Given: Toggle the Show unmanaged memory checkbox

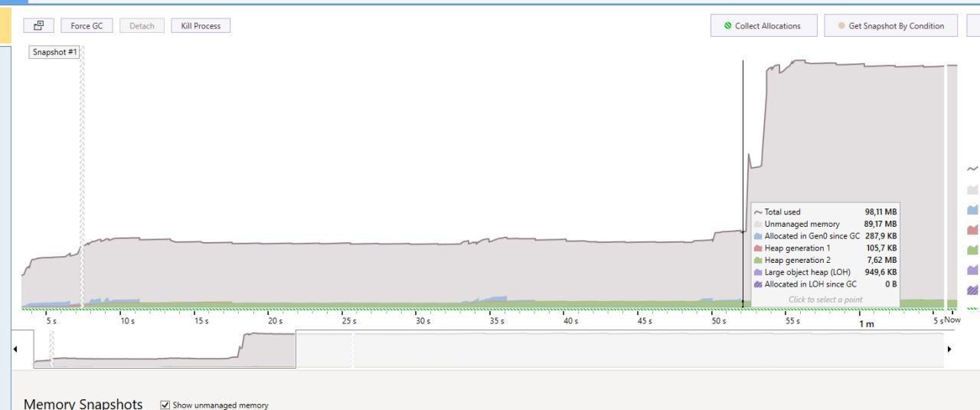Looking at the screenshot, I should pos(165,405).
